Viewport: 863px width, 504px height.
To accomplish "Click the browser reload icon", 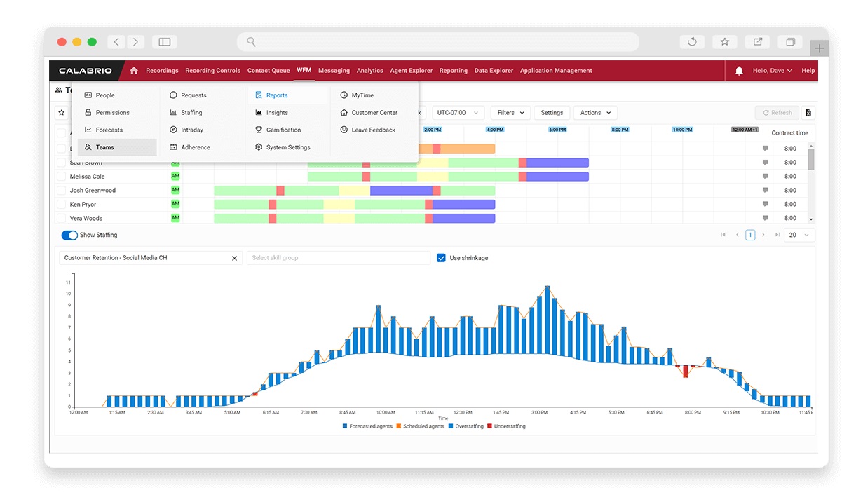I will [x=692, y=42].
